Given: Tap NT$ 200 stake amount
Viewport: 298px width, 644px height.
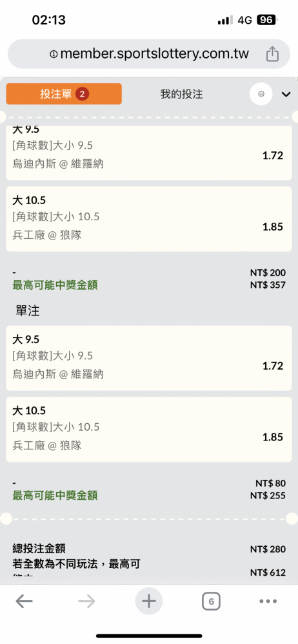Looking at the screenshot, I should (268, 272).
